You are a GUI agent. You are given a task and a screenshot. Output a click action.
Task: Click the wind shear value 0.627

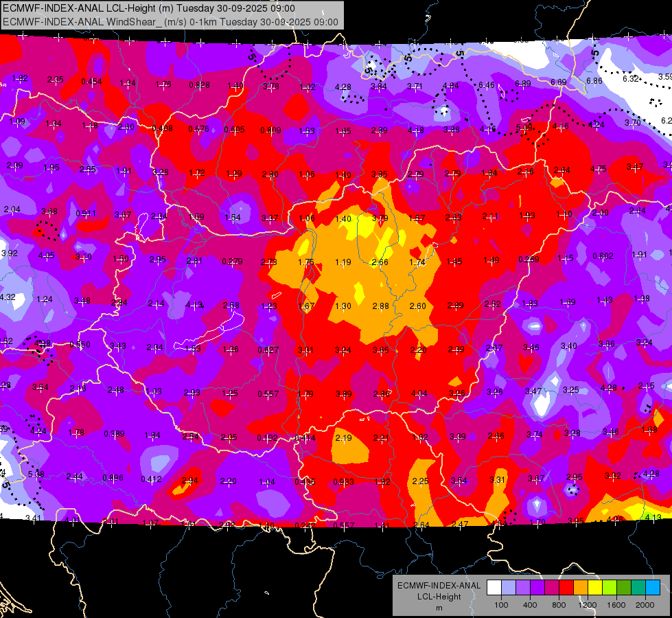pyautogui.click(x=268, y=350)
